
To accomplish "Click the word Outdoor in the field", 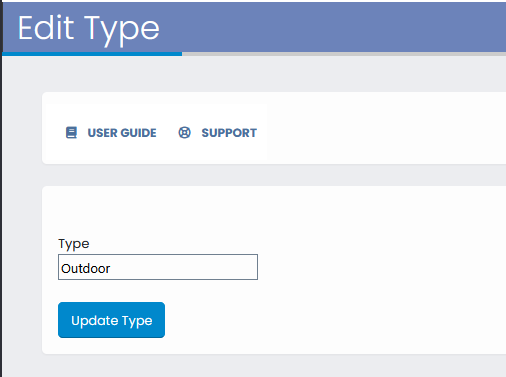I will 86,268.
